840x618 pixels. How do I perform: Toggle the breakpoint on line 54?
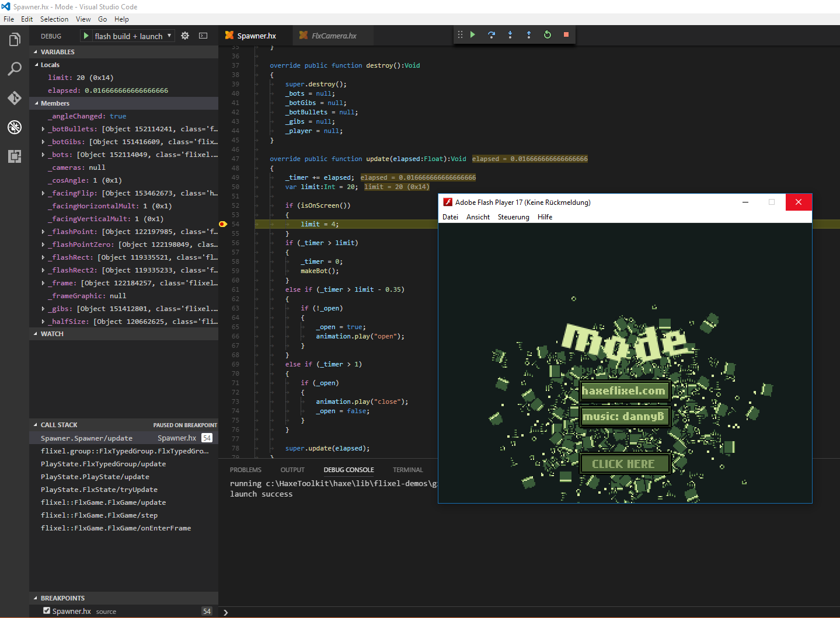pos(222,224)
